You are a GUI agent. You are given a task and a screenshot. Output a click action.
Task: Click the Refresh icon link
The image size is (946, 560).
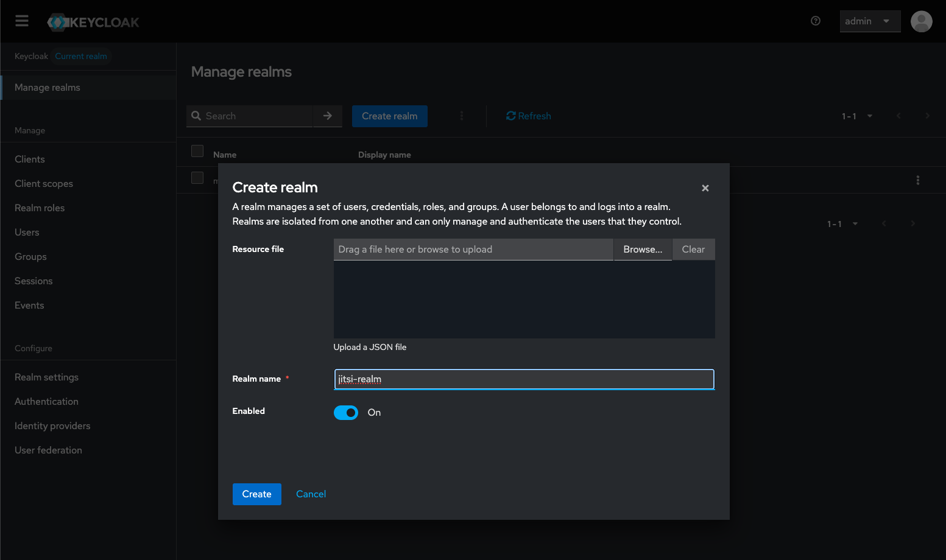(x=528, y=116)
